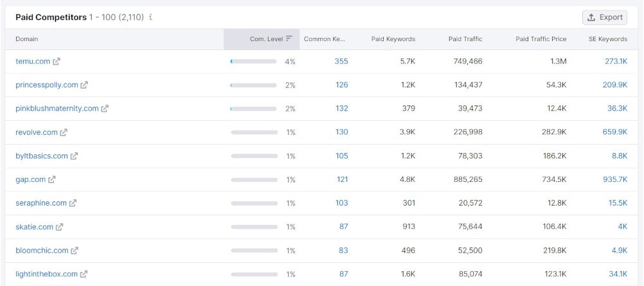Image resolution: width=644 pixels, height=286 pixels.
Task: Open lightinthebox.com external link icon
Action: tap(84, 274)
